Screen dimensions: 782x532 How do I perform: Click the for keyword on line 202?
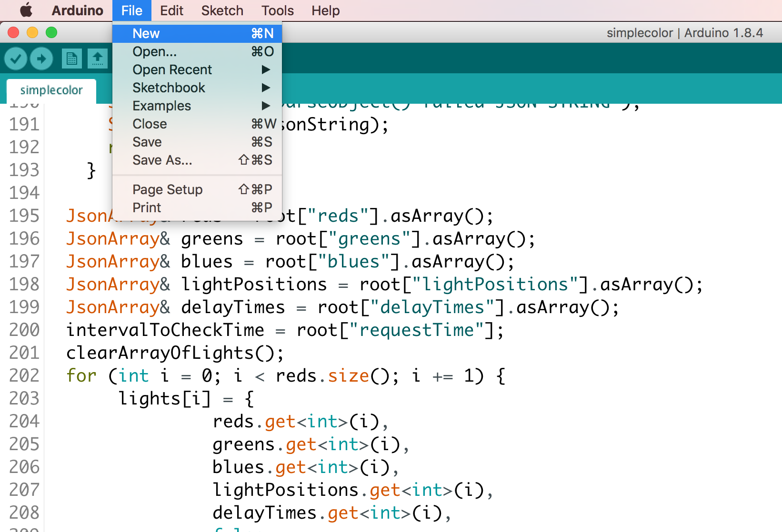[x=81, y=375]
